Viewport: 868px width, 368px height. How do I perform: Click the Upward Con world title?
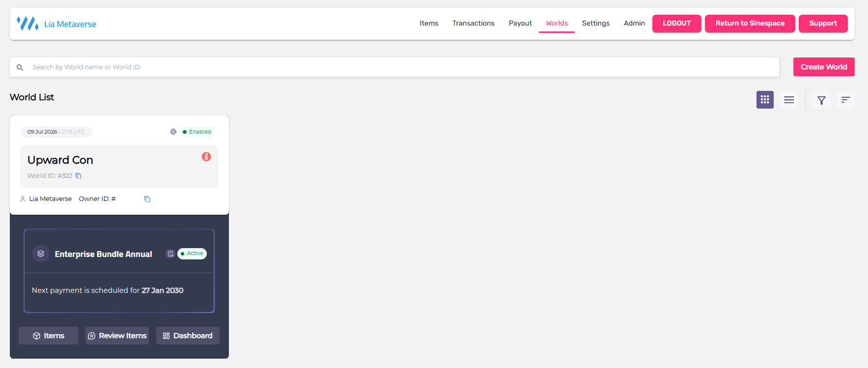[60, 160]
